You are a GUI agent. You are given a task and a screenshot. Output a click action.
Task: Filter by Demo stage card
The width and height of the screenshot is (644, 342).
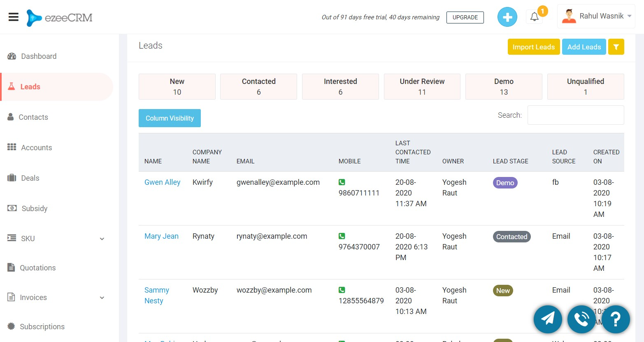pos(504,86)
